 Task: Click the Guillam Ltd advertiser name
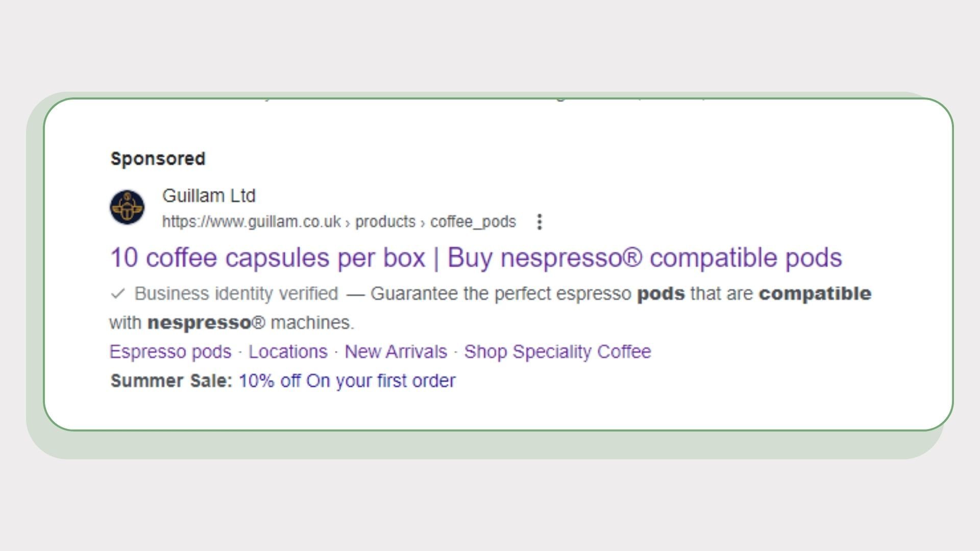coord(209,196)
